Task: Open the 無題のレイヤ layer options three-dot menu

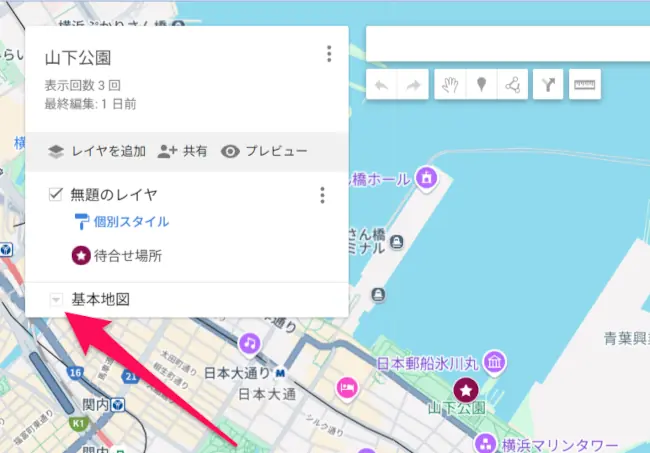Action: tap(323, 195)
